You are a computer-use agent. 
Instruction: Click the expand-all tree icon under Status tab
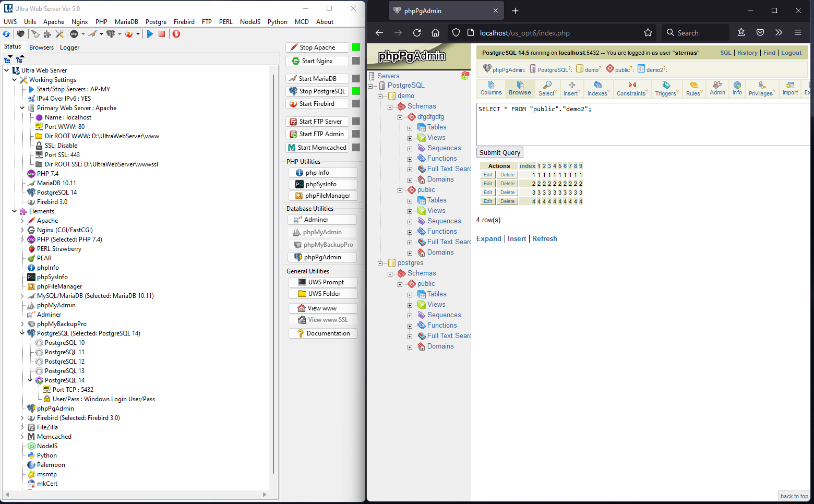pyautogui.click(x=8, y=58)
